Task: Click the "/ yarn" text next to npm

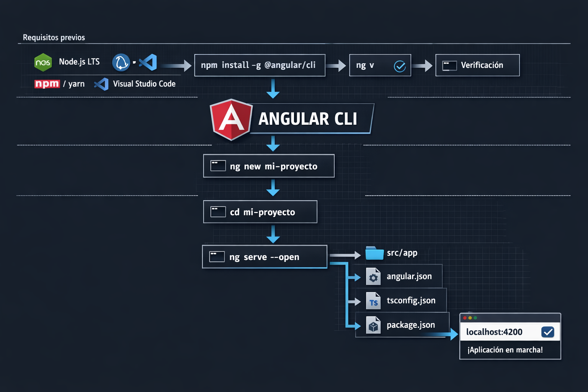Action: [x=74, y=84]
